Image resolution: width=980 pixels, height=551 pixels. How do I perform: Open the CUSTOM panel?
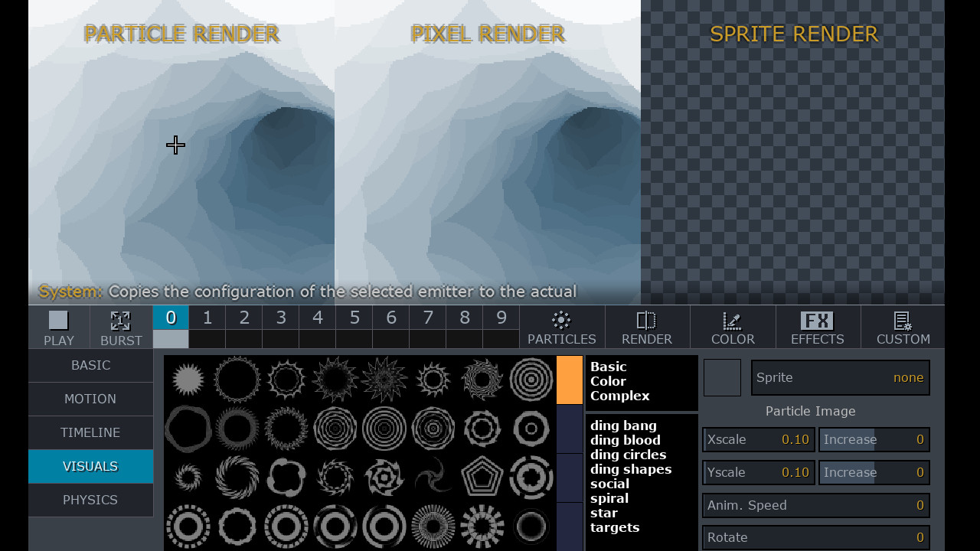click(x=903, y=327)
